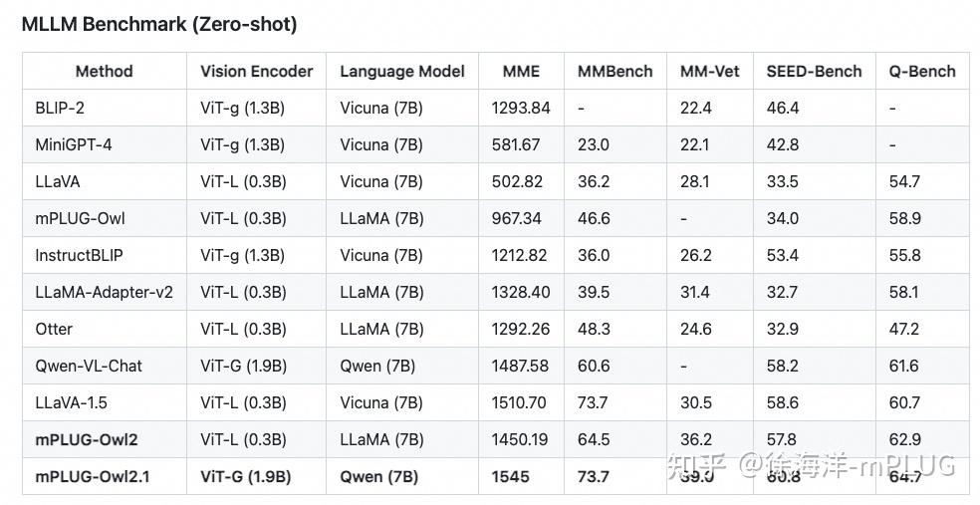Viewport: 980px width, 505px height.
Task: Click the MMBench column header
Action: click(614, 72)
